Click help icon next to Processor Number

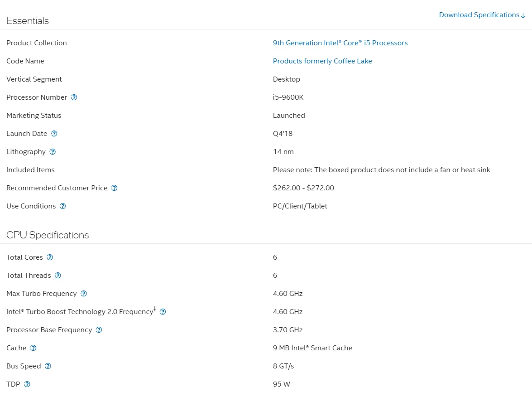(x=74, y=97)
